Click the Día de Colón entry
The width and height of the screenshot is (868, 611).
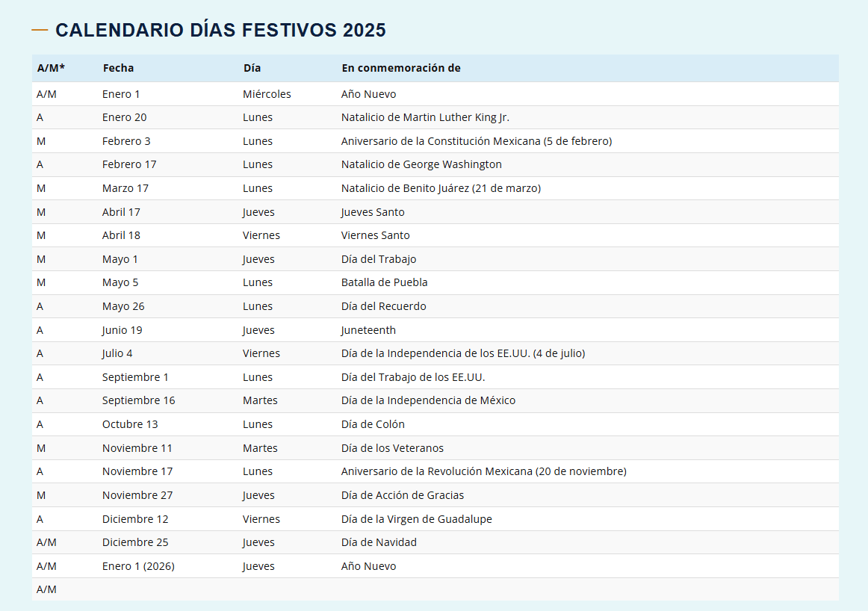[373, 424]
